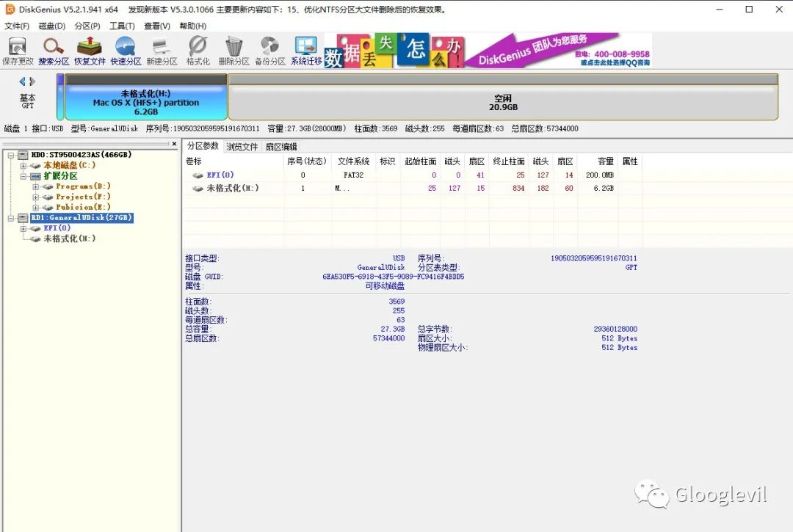Select 本地磁盘(C:) in disk tree
Image resolution: width=793 pixels, height=532 pixels.
(x=69, y=165)
